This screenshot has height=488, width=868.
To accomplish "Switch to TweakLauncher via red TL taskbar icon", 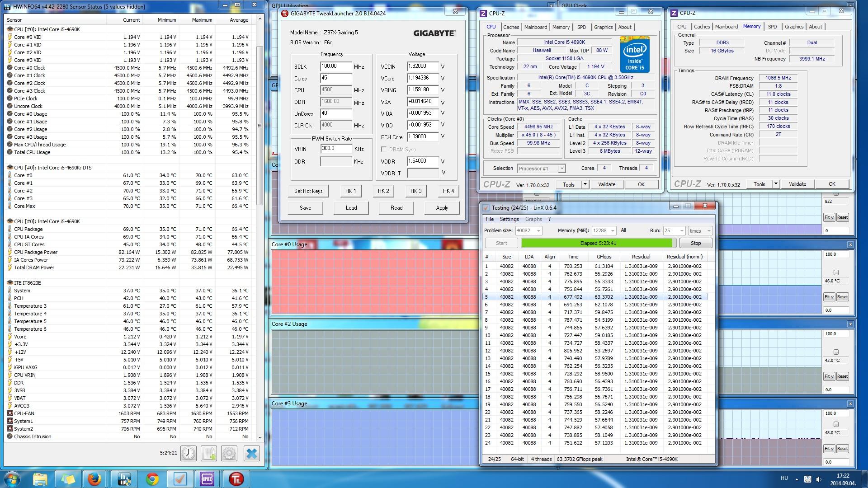I will coord(236,479).
